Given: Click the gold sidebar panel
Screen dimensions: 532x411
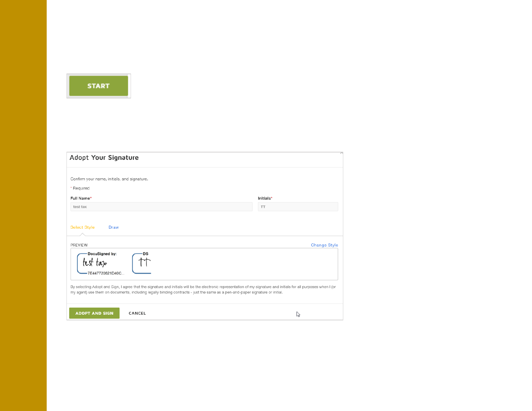Looking at the screenshot, I should click(23, 205).
